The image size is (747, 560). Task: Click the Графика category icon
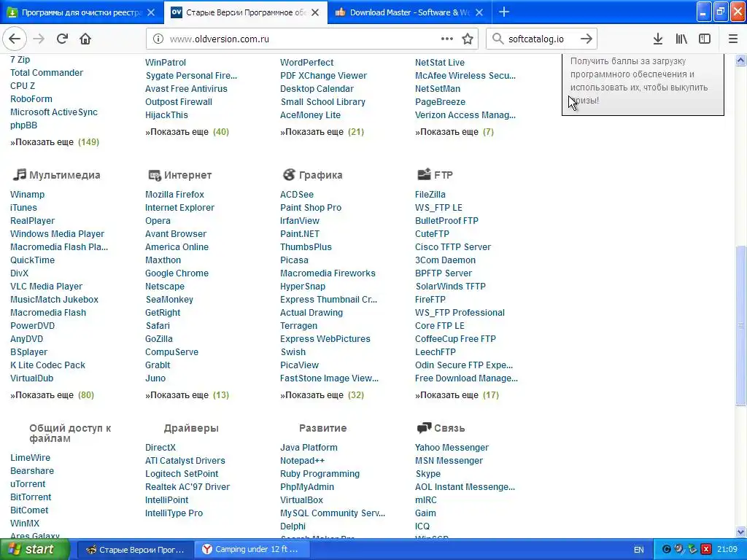289,175
